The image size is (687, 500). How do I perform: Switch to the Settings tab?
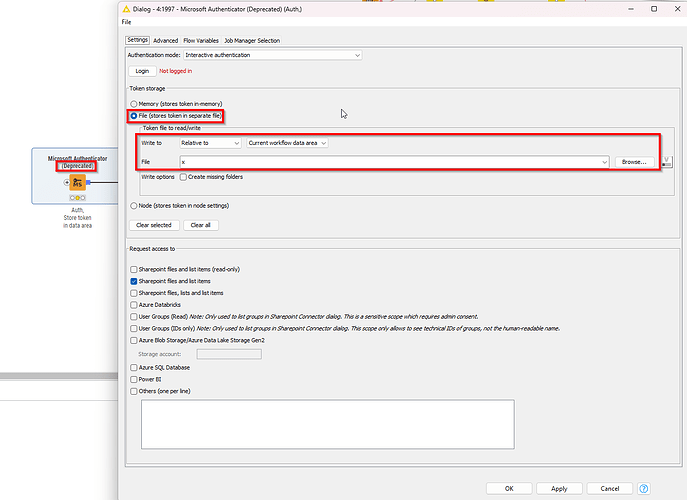point(138,40)
